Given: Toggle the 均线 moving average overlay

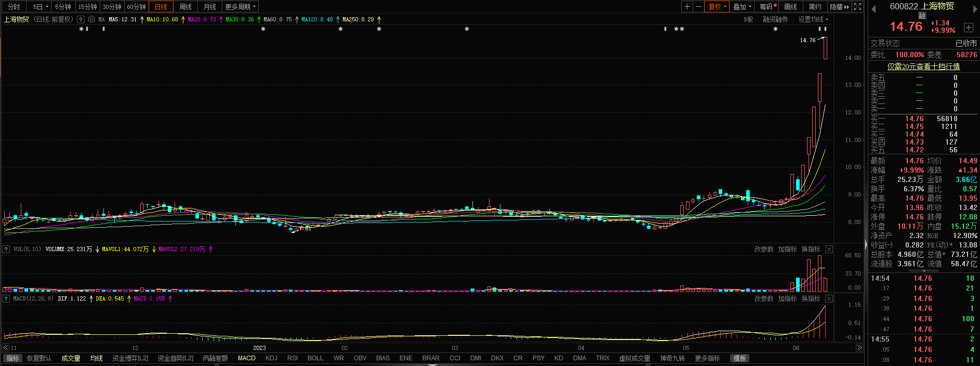Looking at the screenshot, I should [96, 358].
